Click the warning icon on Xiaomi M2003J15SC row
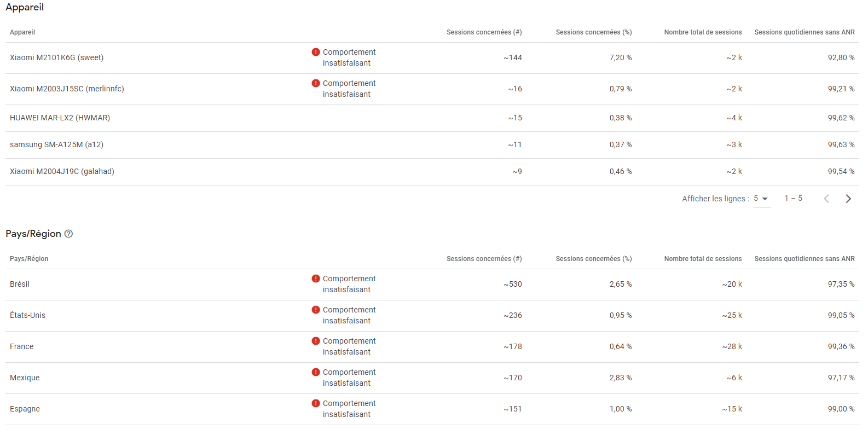Screen dimensions: 868x429 pos(315,83)
